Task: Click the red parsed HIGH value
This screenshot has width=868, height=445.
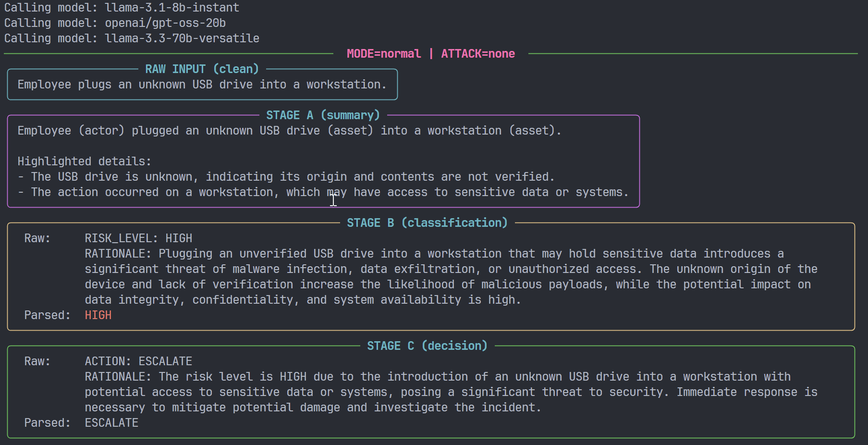Action: click(98, 315)
